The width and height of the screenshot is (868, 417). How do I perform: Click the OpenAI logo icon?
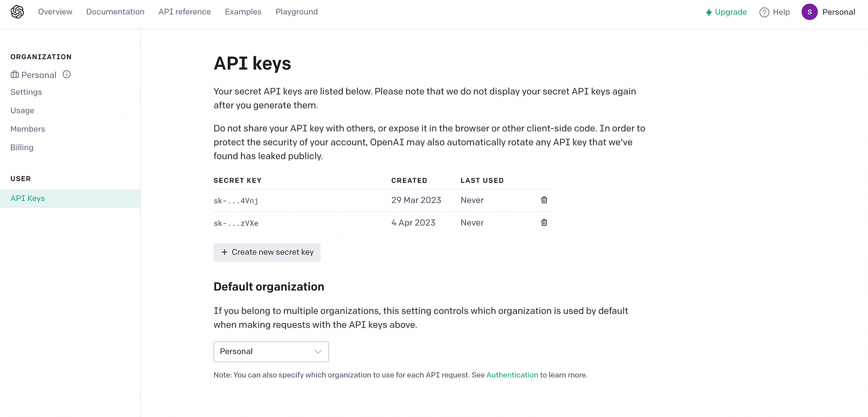[17, 12]
